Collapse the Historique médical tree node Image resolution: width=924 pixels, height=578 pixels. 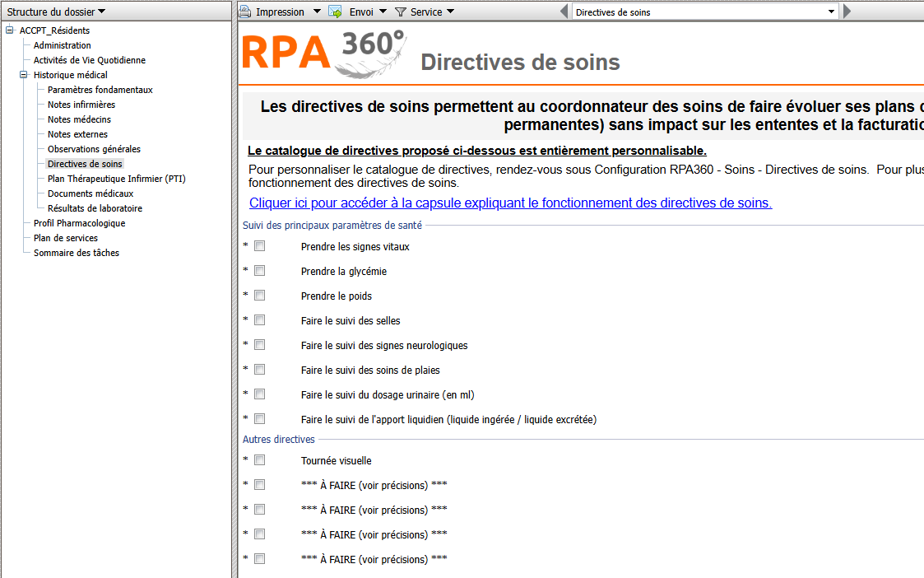[24, 75]
